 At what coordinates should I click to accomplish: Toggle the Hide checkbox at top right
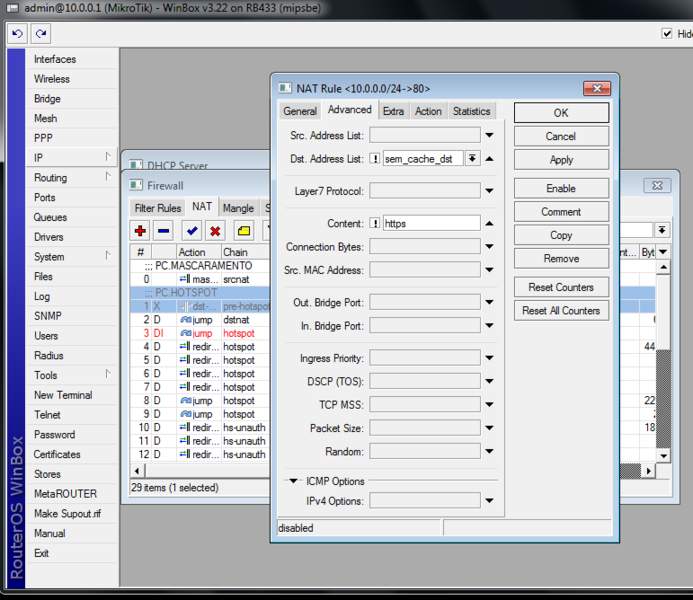tap(667, 34)
